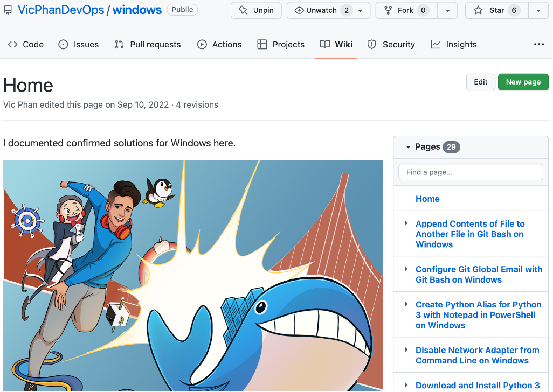
Task: Open the Star lists dropdown arrow
Action: (538, 11)
